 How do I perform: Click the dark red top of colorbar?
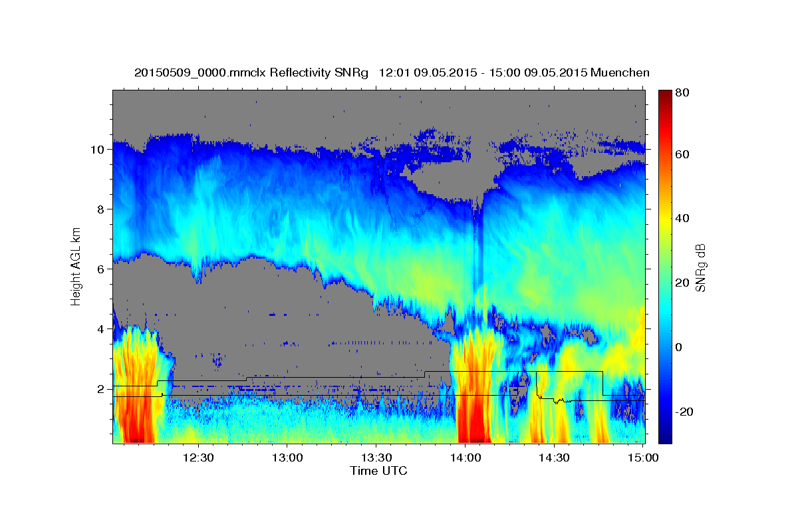tap(665, 96)
